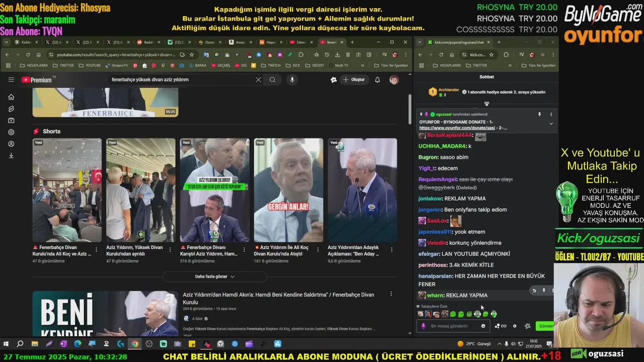644x362 pixels.
Task: Bookmark the YouTube page with the star
Action: 192,54
